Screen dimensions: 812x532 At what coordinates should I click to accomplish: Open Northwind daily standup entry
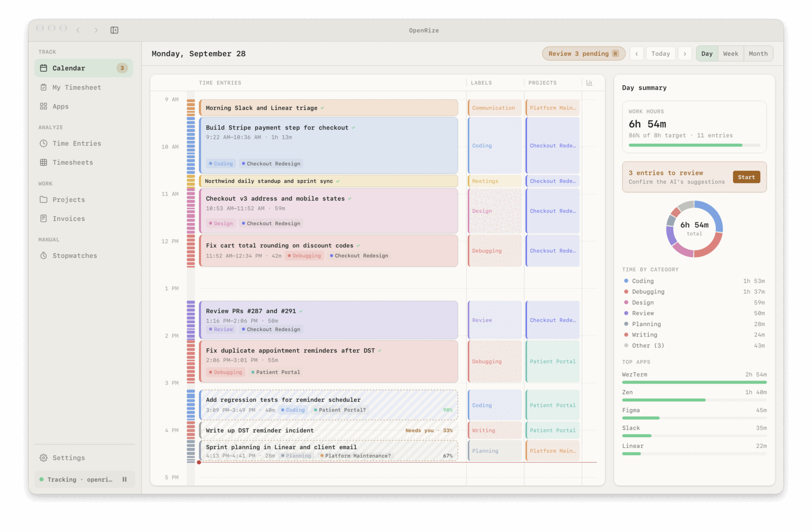(x=329, y=181)
